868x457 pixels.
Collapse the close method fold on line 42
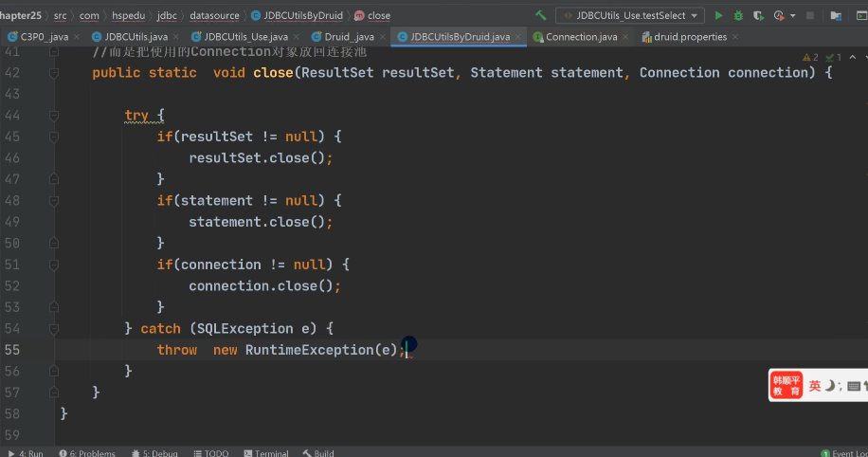click(54, 73)
